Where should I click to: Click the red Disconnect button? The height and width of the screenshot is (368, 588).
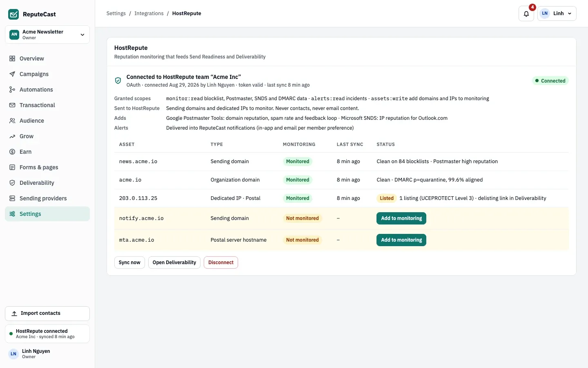click(x=221, y=263)
